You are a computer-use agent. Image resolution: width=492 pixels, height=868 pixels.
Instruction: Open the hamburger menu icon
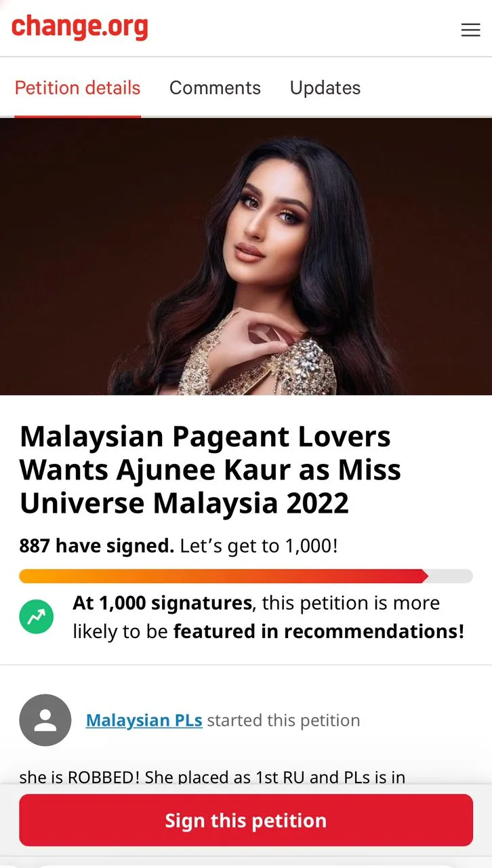[x=470, y=30]
